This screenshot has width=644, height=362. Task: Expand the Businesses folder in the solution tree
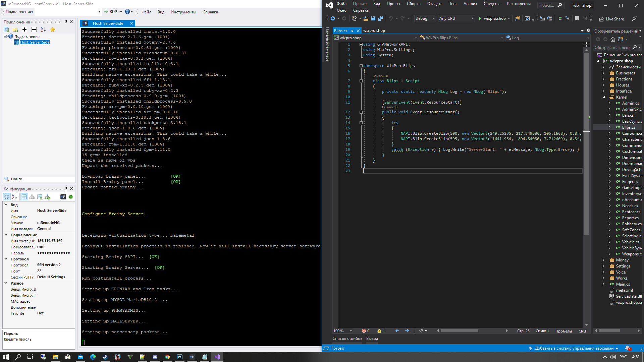pos(603,73)
